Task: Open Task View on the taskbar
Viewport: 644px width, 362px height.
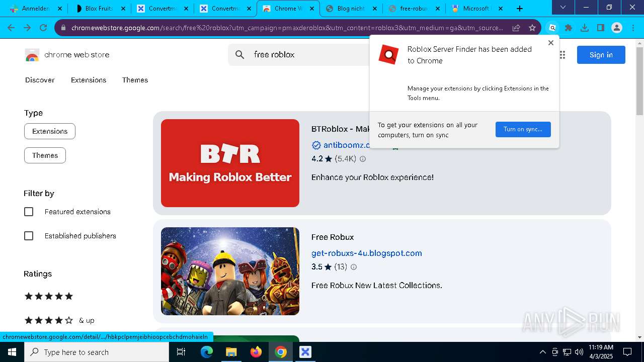Action: point(181,352)
